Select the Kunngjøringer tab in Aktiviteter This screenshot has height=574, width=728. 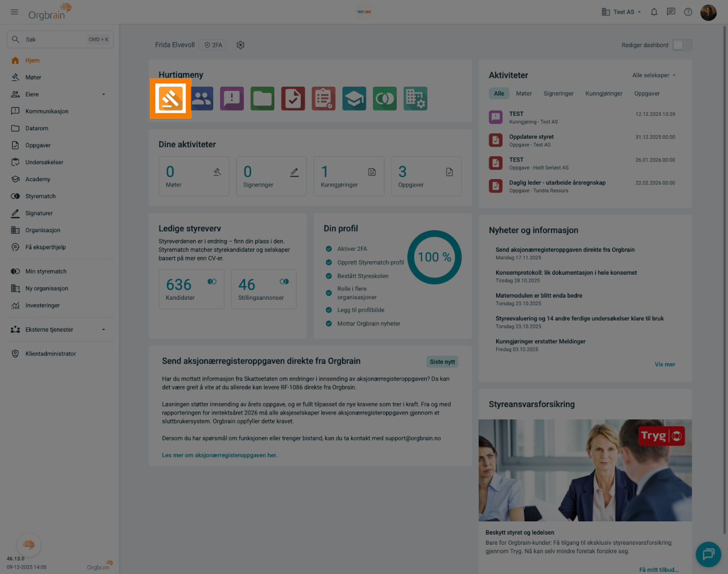(x=604, y=94)
